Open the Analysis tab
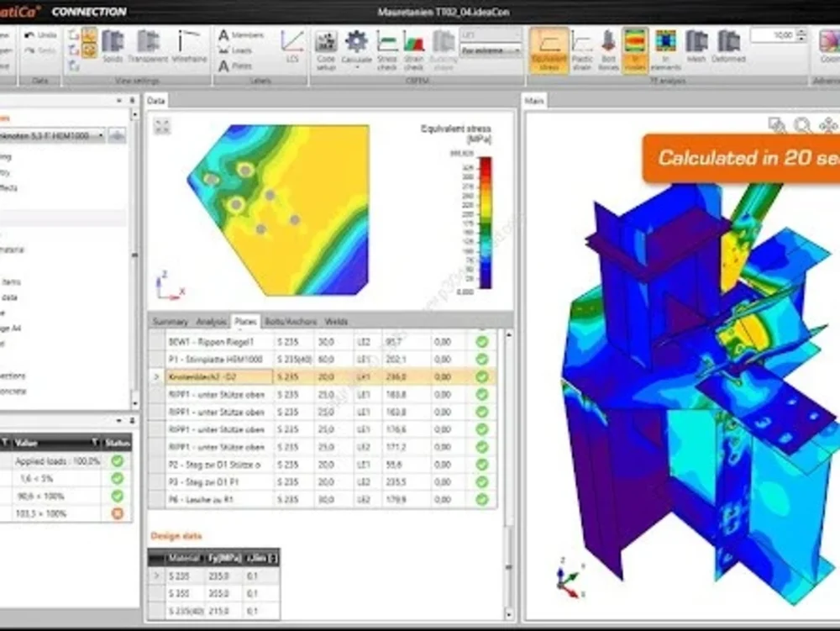 coord(211,322)
